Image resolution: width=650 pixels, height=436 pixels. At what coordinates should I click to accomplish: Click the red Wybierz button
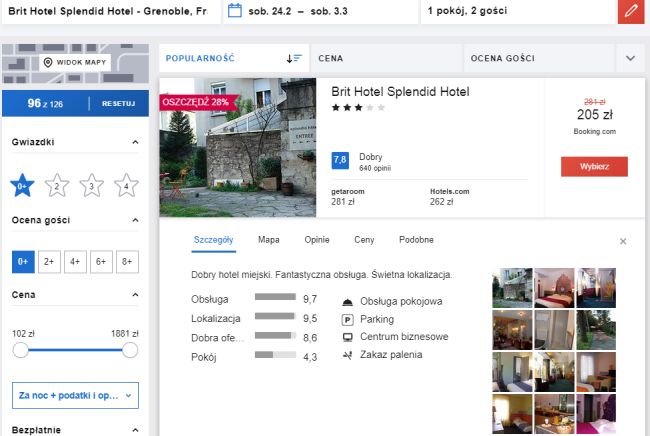[594, 166]
